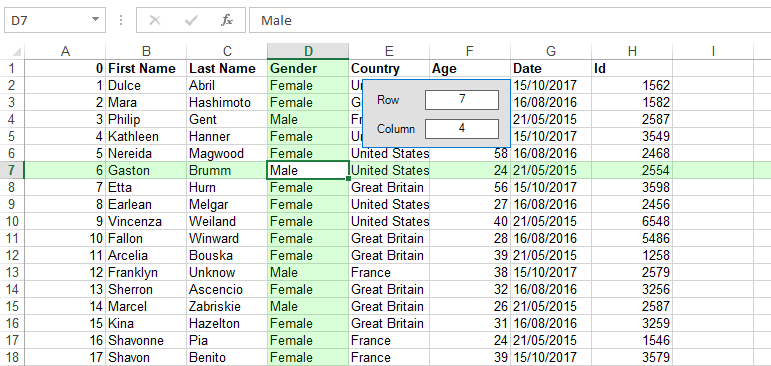The image size is (771, 366).
Task: Click the Select All corner triangle
Action: [x=16, y=51]
